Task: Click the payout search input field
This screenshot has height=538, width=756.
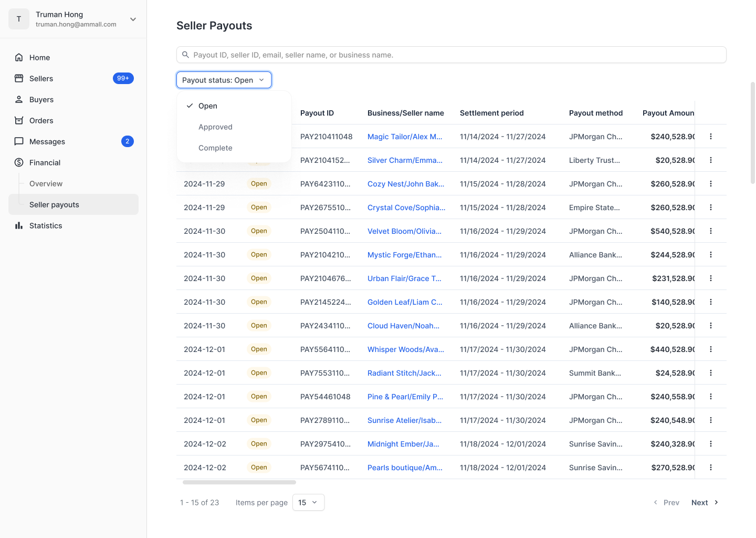Action: (451, 55)
